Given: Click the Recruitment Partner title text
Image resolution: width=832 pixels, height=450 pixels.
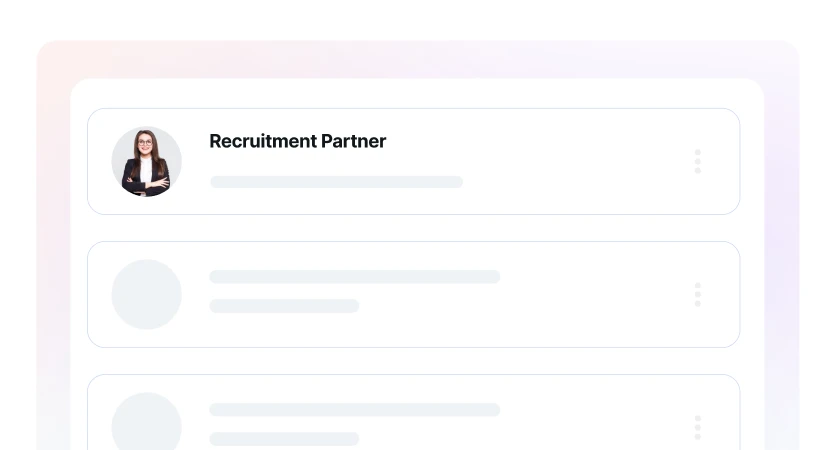Looking at the screenshot, I should pyautogui.click(x=297, y=142).
